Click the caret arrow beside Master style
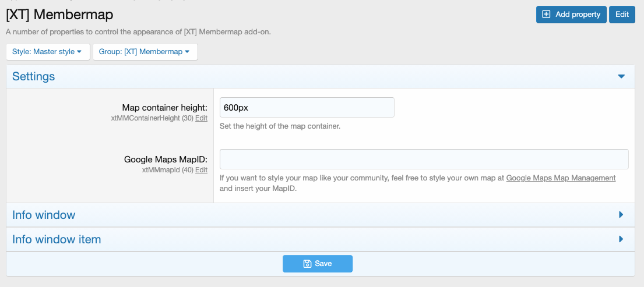Screen dimensions: 644x287 pos(79,52)
